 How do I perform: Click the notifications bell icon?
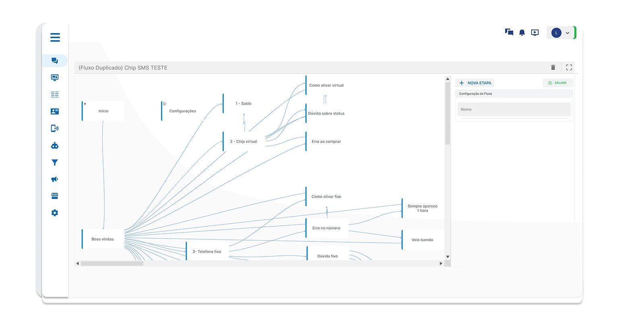click(x=522, y=33)
